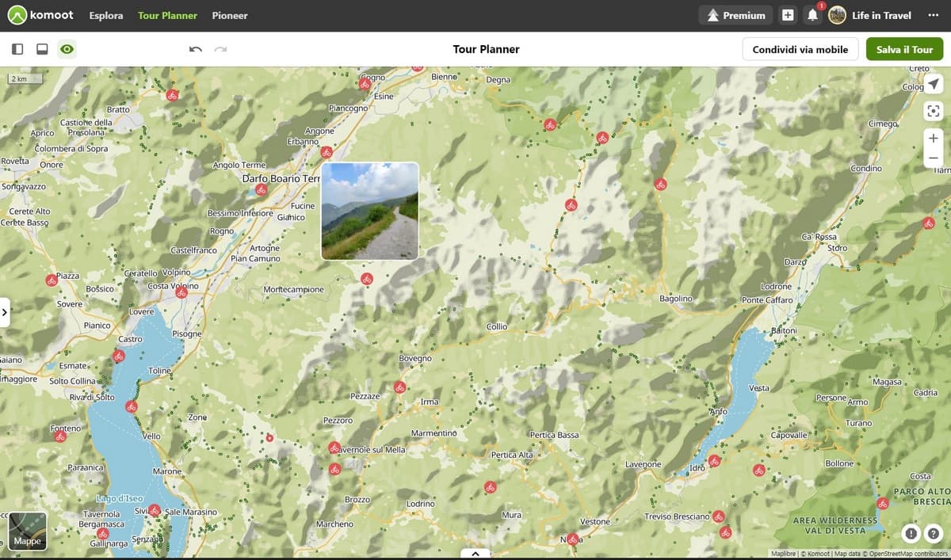This screenshot has width=951, height=560.
Task: Open the help question mark icon
Action: click(x=933, y=534)
